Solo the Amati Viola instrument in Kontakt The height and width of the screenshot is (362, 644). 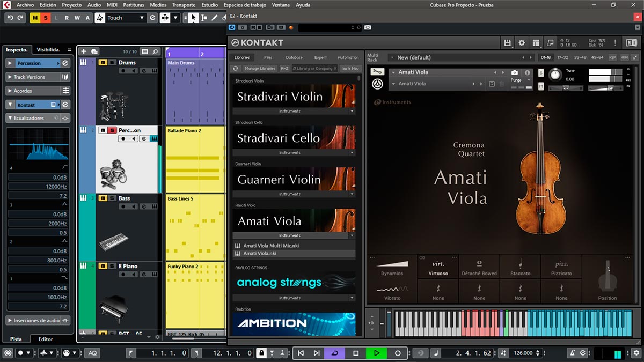point(541,72)
